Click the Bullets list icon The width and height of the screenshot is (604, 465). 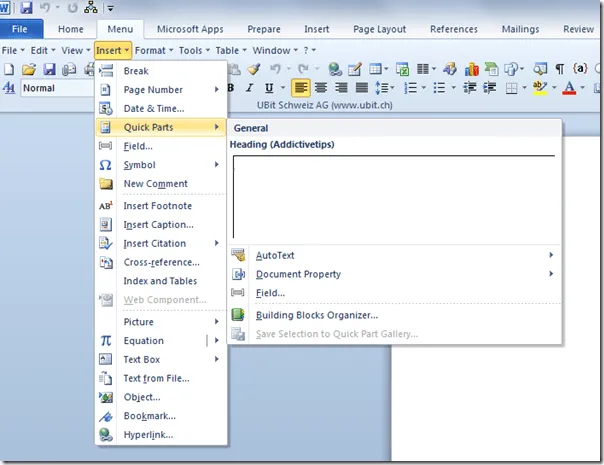[440, 88]
